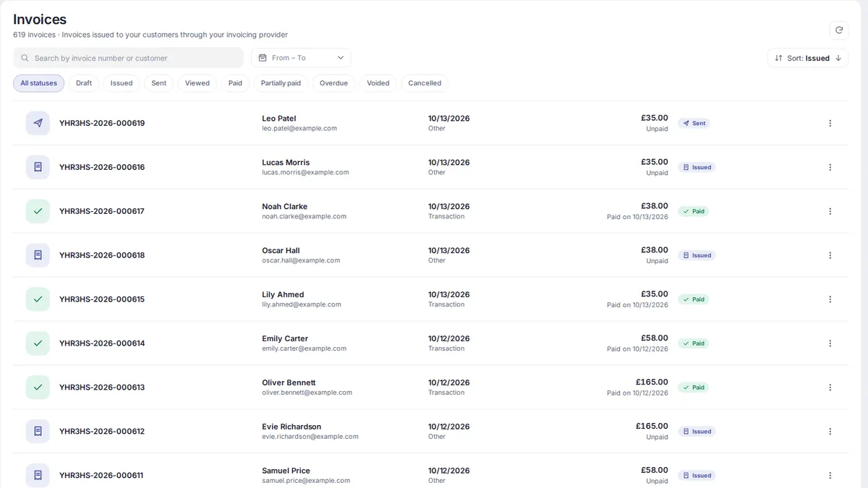Open the three-dot menu for Evie Richardson's invoice
Screen dimensions: 868x488
(x=830, y=432)
